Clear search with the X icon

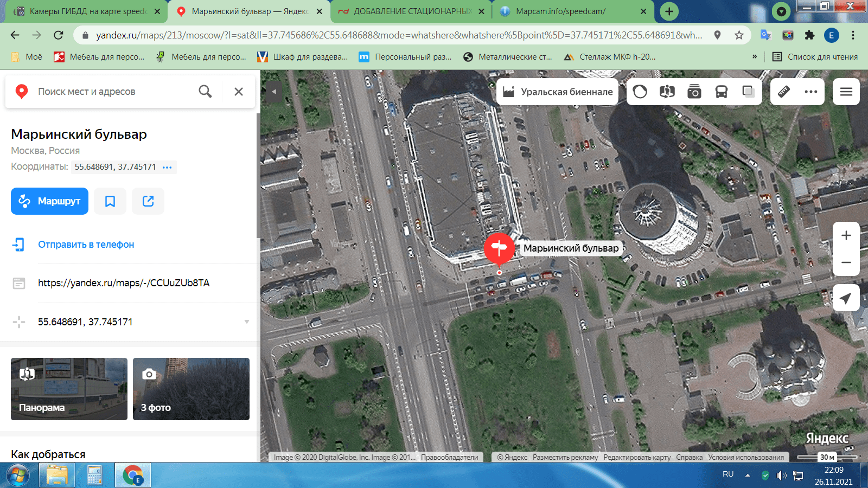click(x=239, y=92)
